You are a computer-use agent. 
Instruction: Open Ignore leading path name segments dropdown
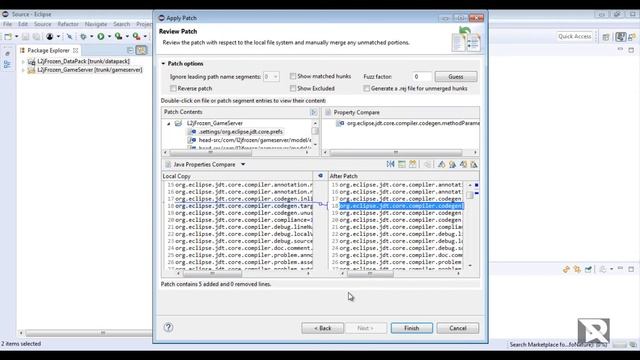pyautogui.click(x=271, y=76)
